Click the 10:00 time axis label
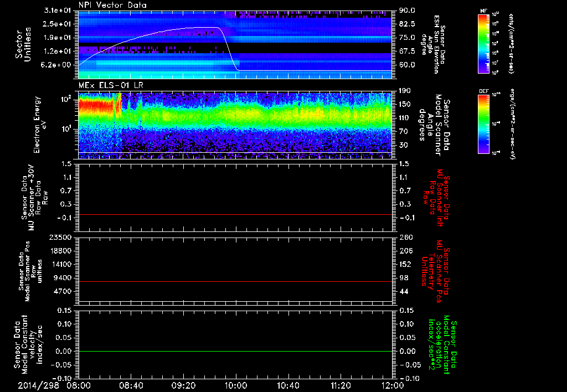The image size is (567, 392). (x=236, y=385)
